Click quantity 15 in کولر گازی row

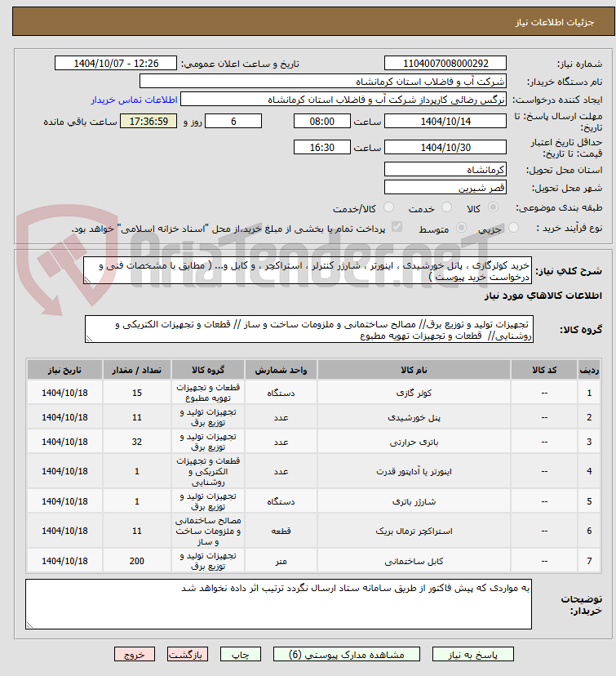click(137, 393)
